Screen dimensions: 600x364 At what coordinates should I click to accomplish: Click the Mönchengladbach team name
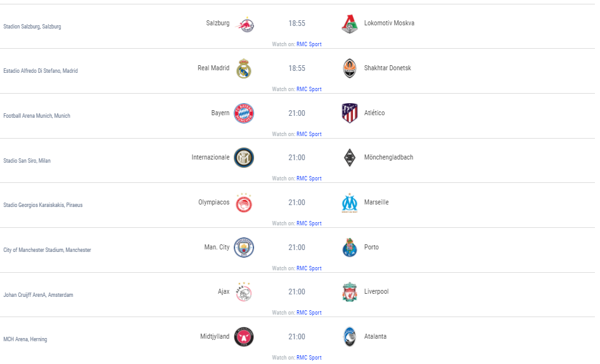(388, 157)
